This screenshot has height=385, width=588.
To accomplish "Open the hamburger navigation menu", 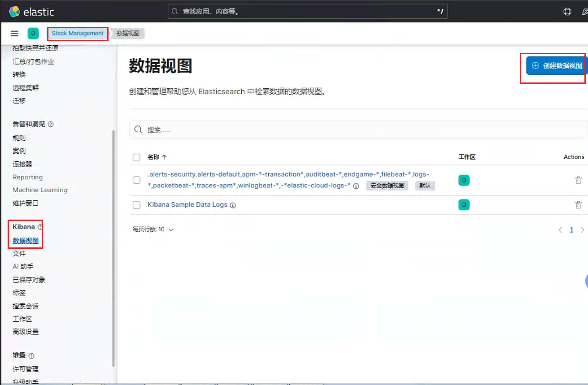I will (x=14, y=34).
